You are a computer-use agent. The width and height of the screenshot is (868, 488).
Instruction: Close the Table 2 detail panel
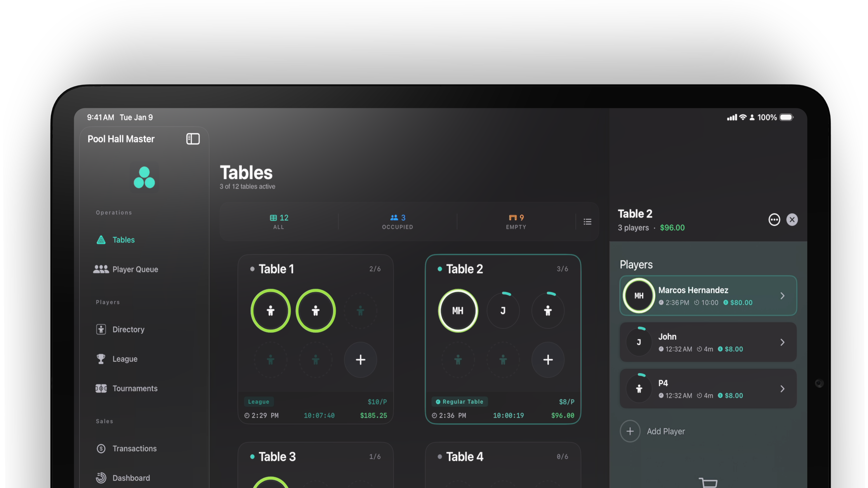[x=792, y=220]
